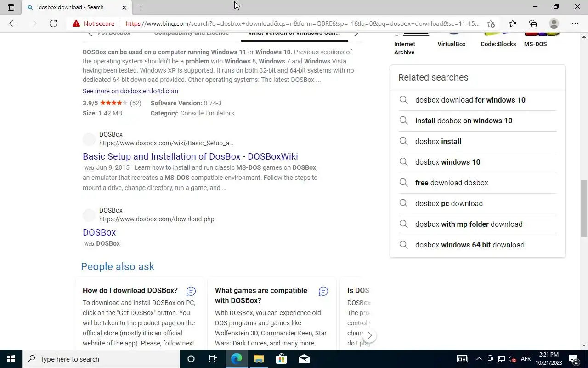The image size is (588, 368).
Task: Search install dosbox on windows 10
Action: 478,121
